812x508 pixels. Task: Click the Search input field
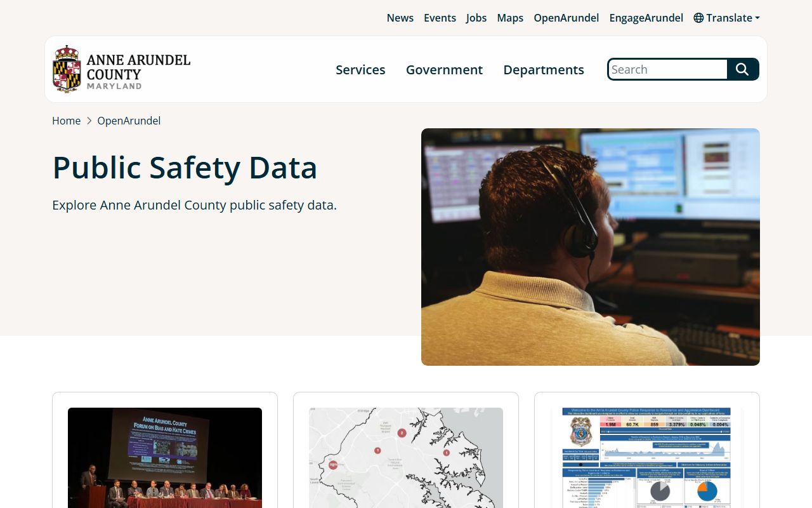tap(667, 69)
